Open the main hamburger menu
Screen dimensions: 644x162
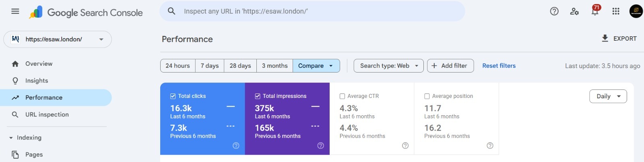tap(15, 11)
